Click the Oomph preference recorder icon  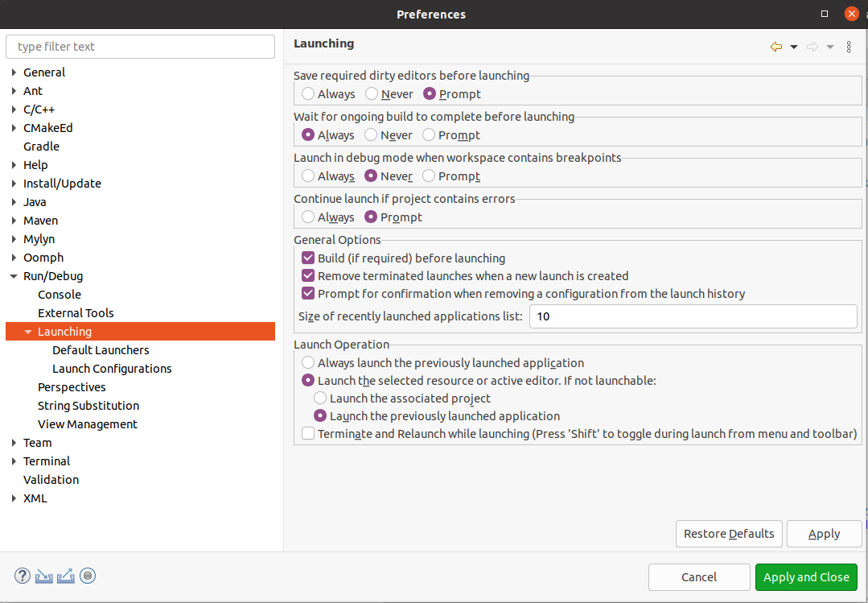[x=87, y=576]
